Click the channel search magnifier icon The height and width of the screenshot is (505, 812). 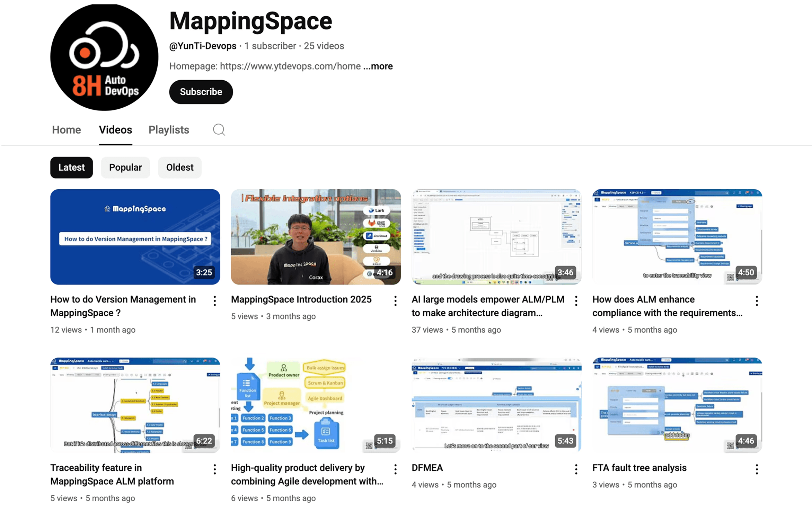(x=219, y=130)
